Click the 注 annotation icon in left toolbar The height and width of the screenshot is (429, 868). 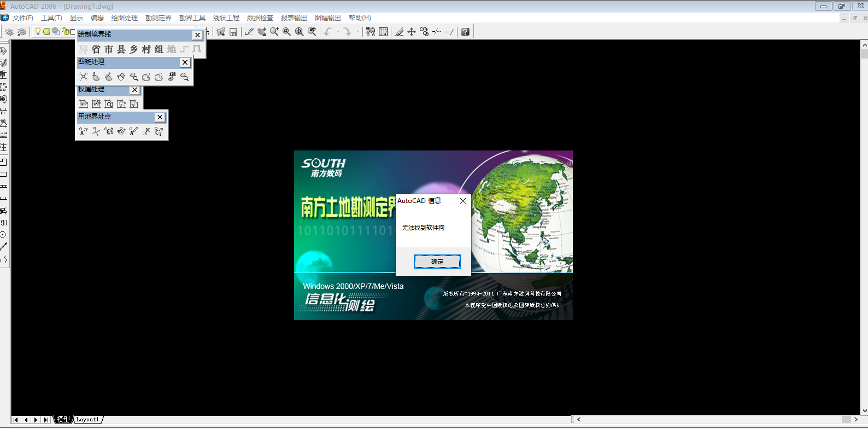(x=3, y=147)
